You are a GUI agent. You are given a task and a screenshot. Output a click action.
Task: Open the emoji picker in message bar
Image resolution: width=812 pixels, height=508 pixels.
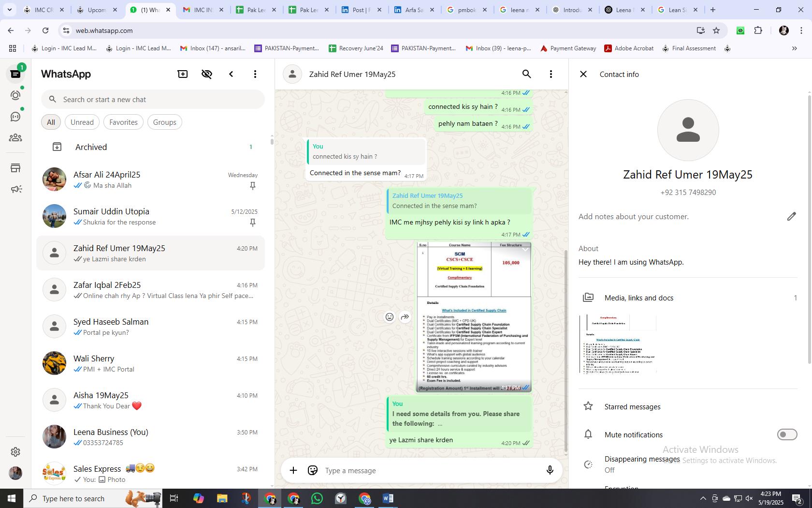(313, 470)
